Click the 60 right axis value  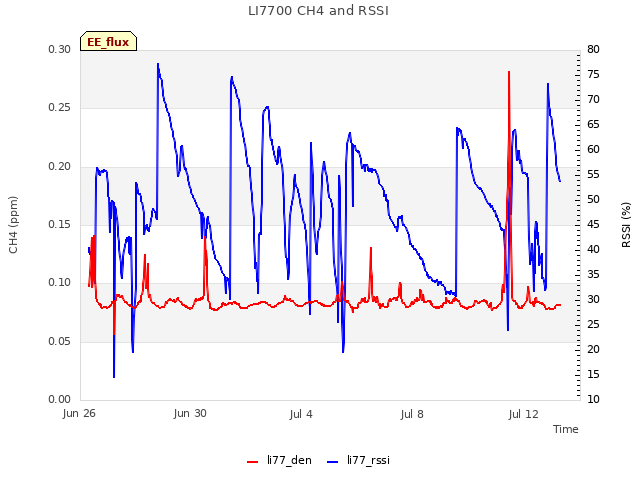click(x=593, y=149)
